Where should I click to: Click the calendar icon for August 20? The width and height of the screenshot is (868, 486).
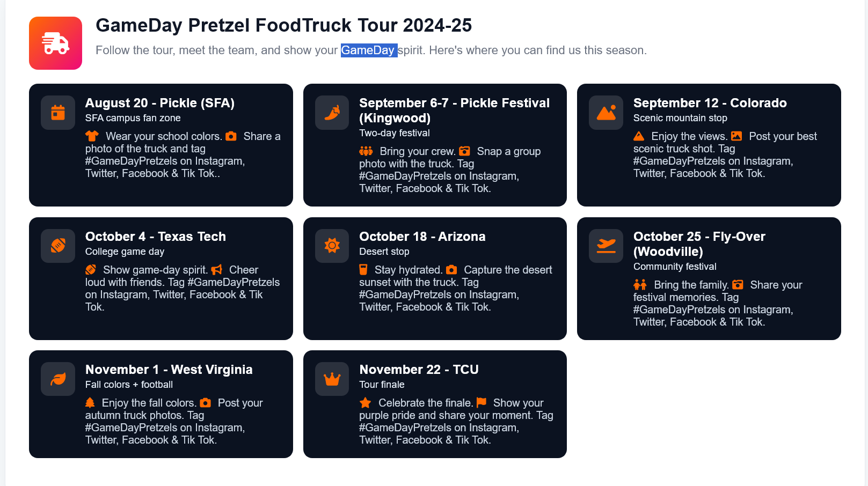[58, 113]
